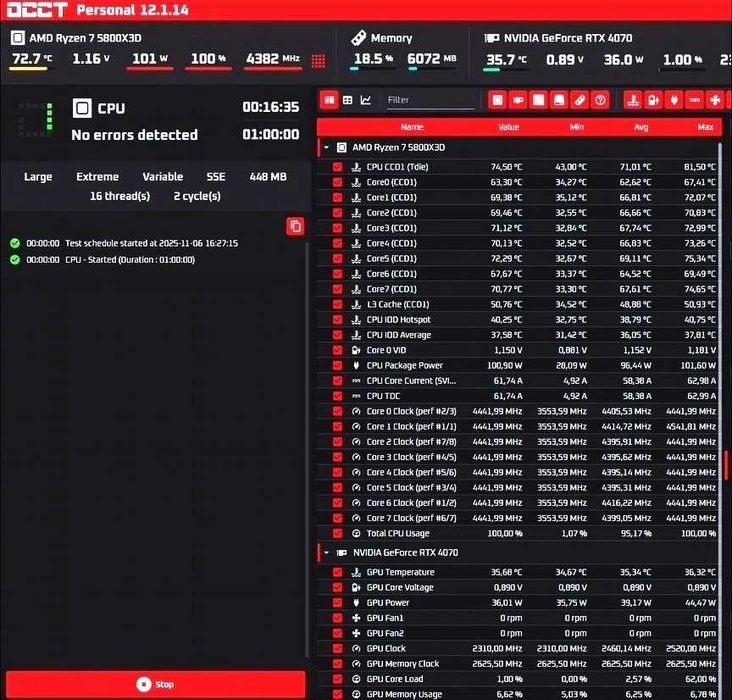This screenshot has height=700, width=732.
Task: Click the Variable load setting
Action: 162,177
